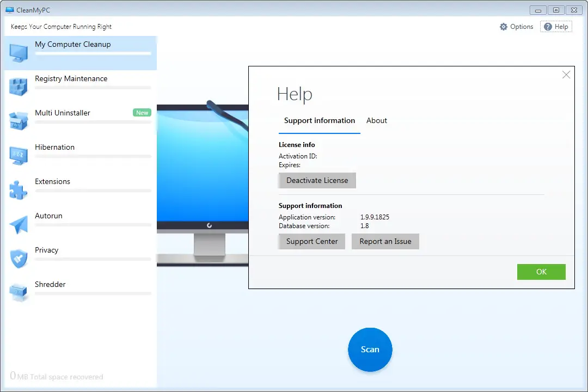Click the Privacy shield icon
Viewport: 588px width, 392px height.
click(x=19, y=259)
